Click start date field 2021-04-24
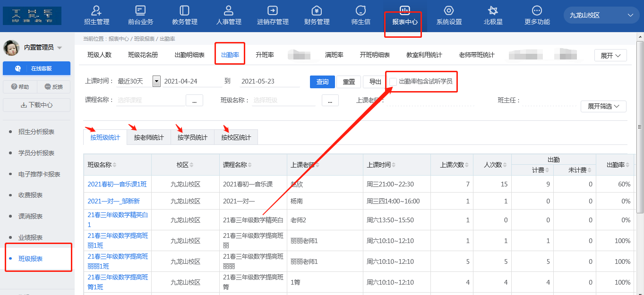 192,81
